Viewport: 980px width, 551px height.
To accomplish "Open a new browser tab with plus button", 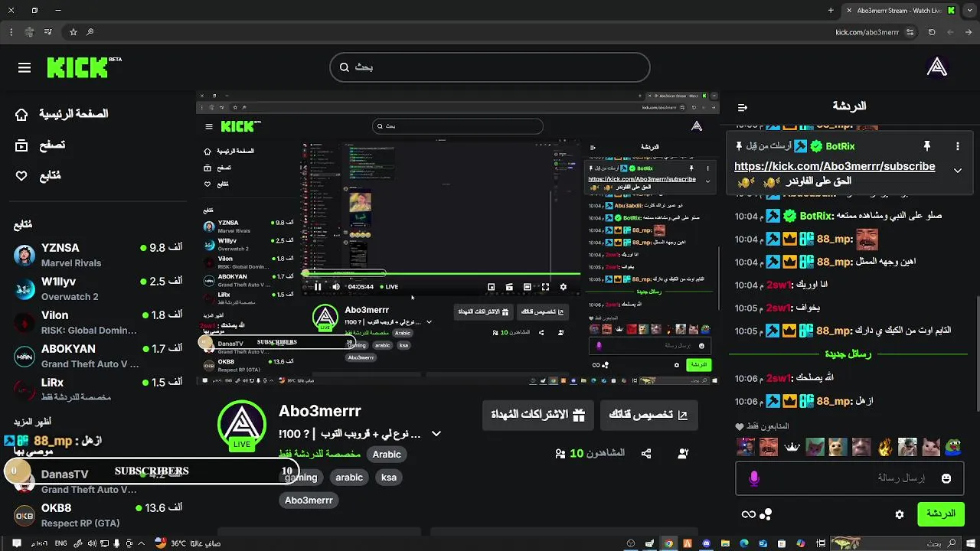I will (831, 10).
